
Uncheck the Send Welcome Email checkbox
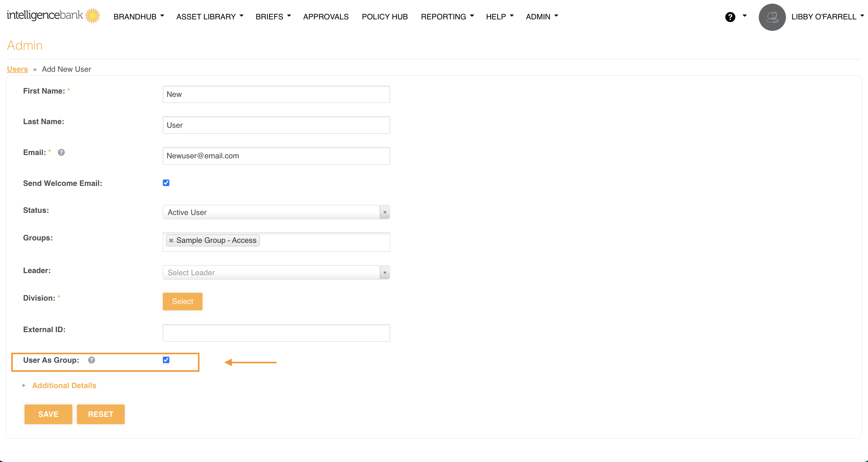point(166,183)
